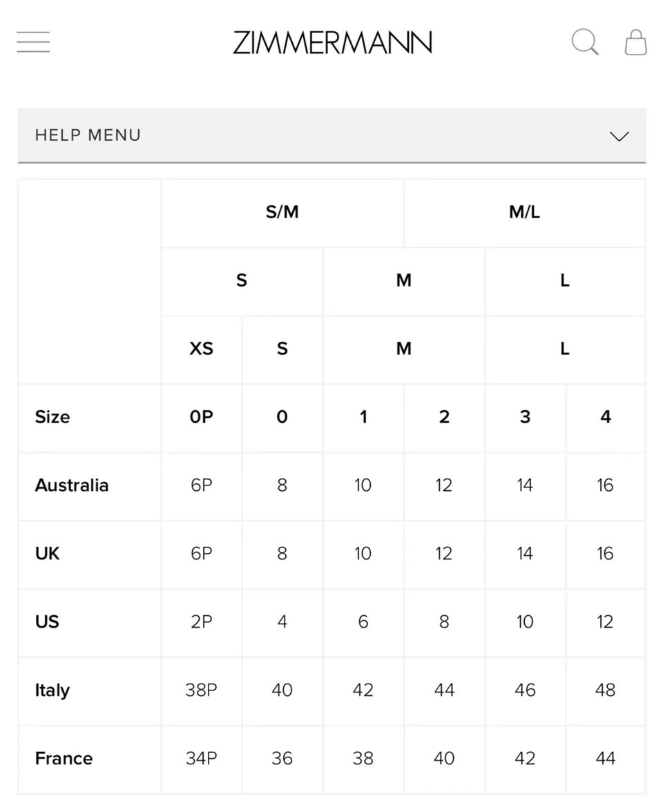Click the 0P size cell
663x812 pixels.
click(x=201, y=417)
